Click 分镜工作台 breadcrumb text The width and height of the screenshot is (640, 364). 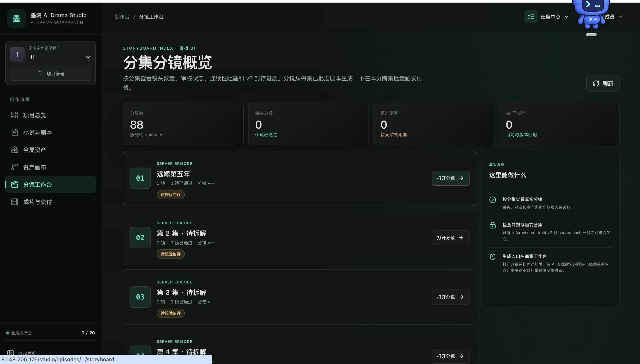(x=151, y=17)
